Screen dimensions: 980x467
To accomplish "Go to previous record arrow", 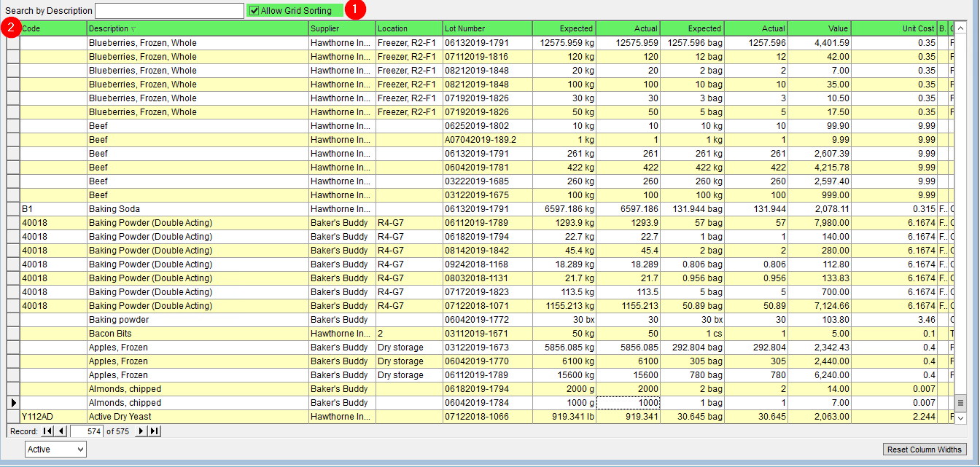I will [61, 431].
